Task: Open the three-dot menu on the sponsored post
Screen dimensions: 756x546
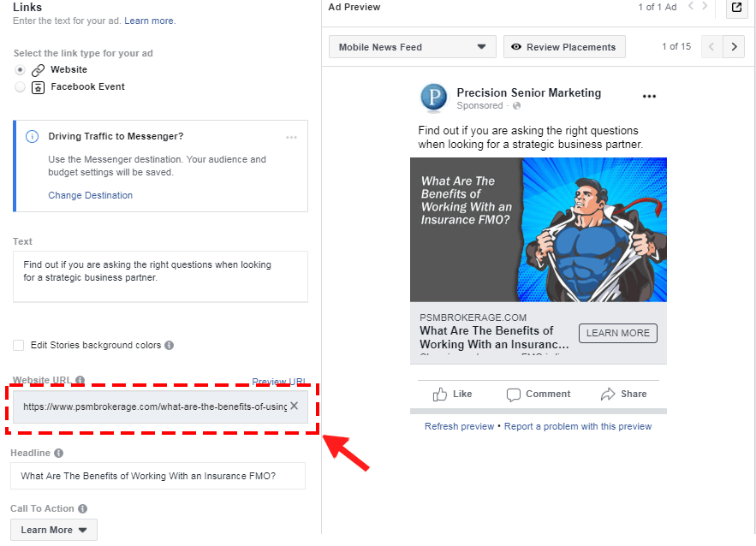Action: 649,97
